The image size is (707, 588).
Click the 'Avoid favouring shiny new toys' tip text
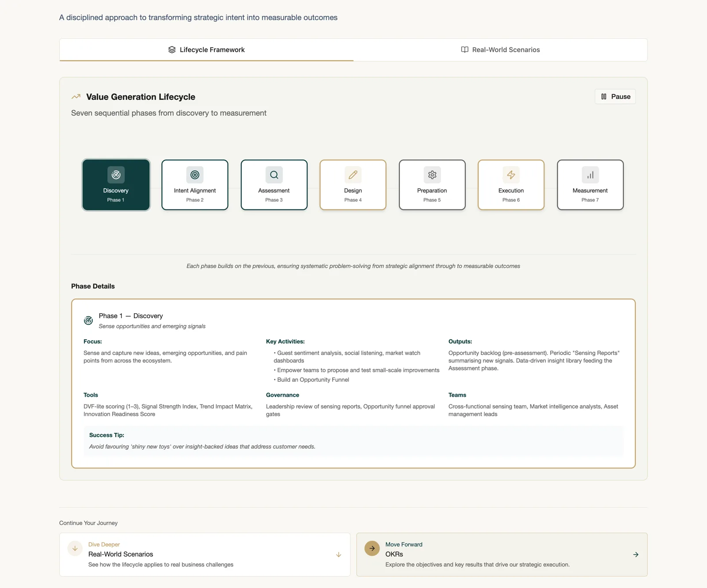click(202, 447)
